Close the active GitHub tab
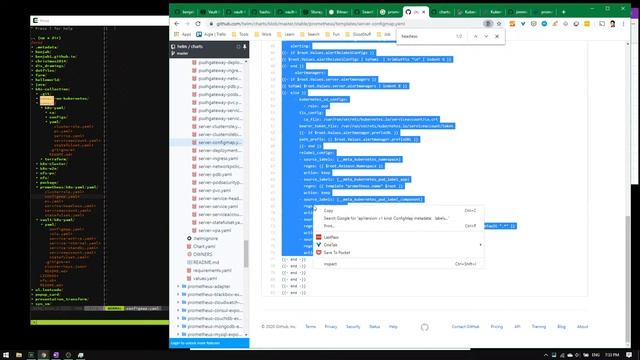Viewport: 640px width, 360px height. coord(423,12)
